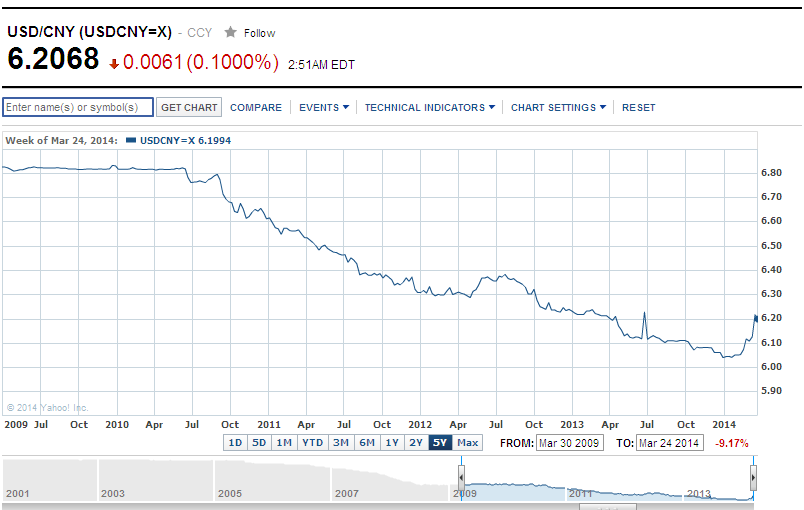The width and height of the screenshot is (804, 510).
Task: Expand the EVENTS dropdown
Action: (324, 108)
